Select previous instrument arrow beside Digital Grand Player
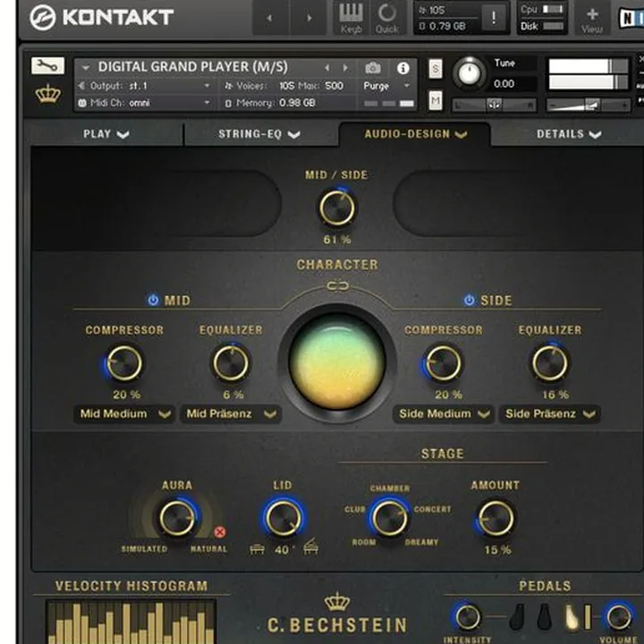The height and width of the screenshot is (644, 644). click(x=327, y=68)
